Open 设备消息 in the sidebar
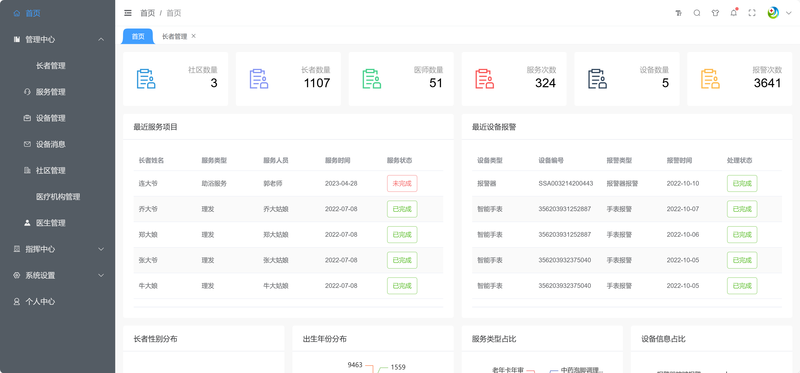Screen dimensions: 800x373 pos(51,144)
